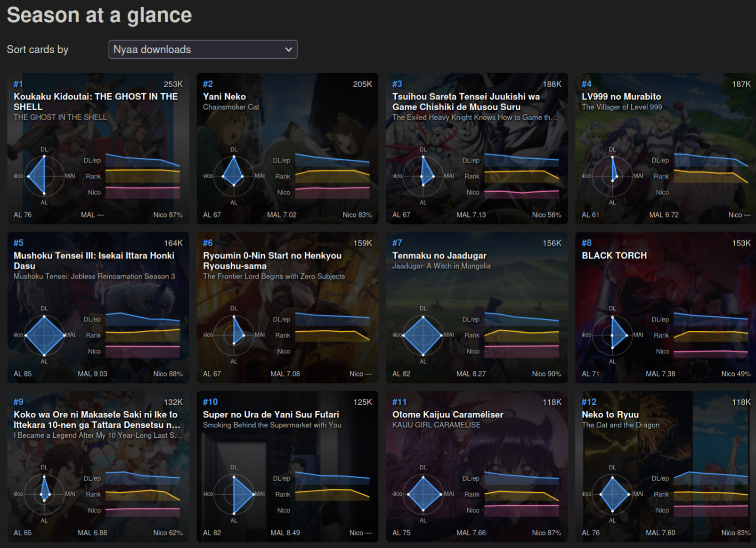Screen dimensions: 756x548
Task: Click the "MAL 7.02" score
Action: 282,215
